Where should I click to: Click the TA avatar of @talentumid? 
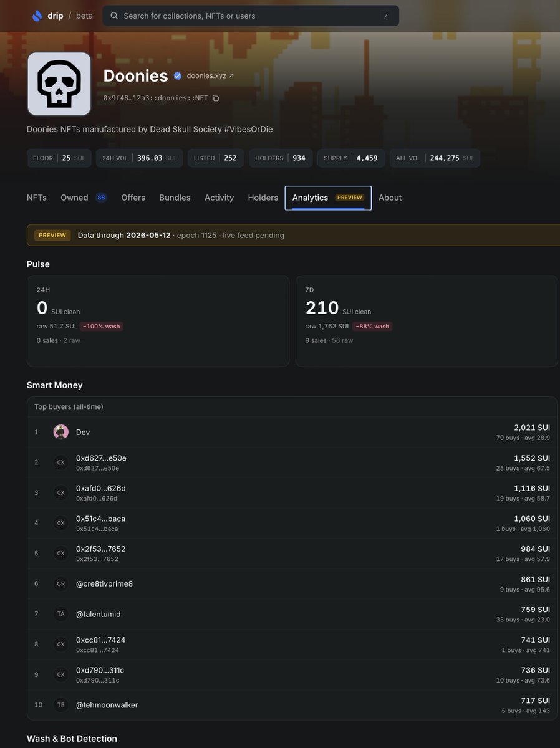pyautogui.click(x=60, y=614)
